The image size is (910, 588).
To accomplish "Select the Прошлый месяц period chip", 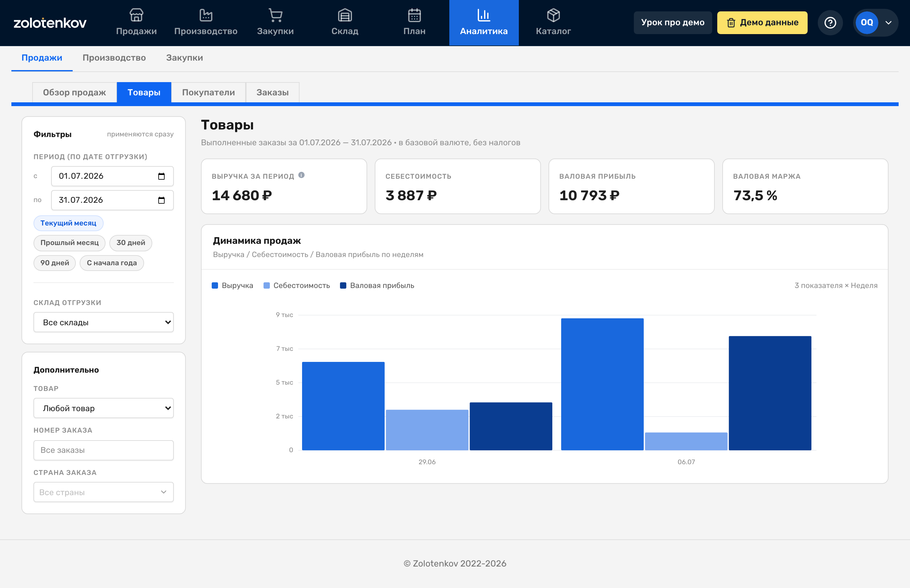I will [x=70, y=243].
